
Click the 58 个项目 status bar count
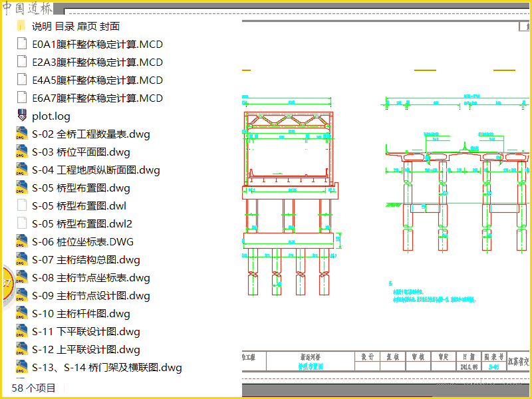(x=33, y=388)
